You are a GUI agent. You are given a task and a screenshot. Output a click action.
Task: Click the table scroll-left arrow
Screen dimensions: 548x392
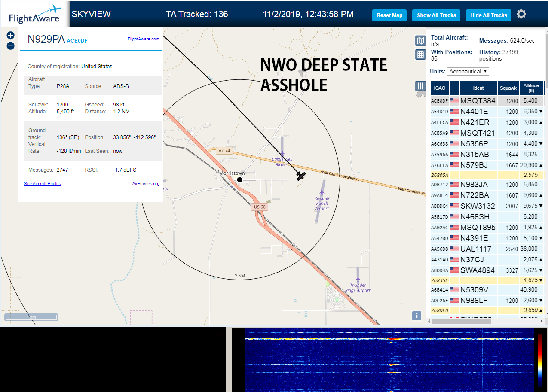coord(429,321)
